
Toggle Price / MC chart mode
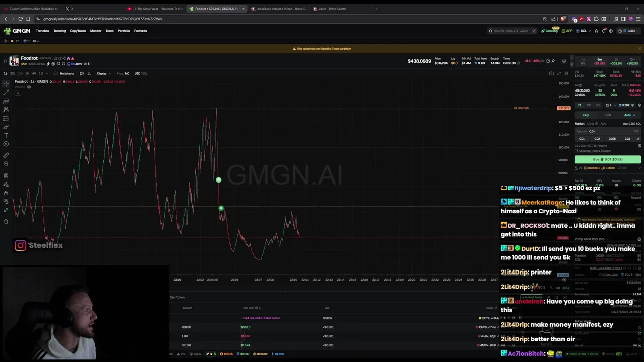pos(123,74)
